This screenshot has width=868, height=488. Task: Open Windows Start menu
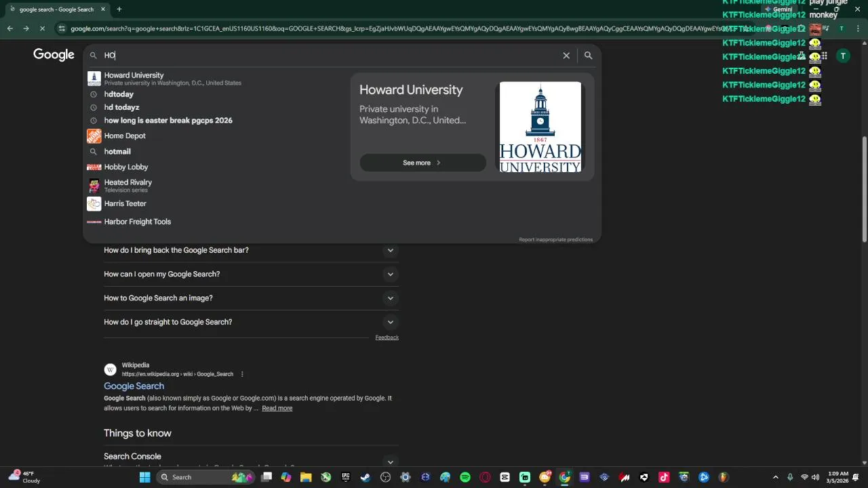(x=144, y=477)
